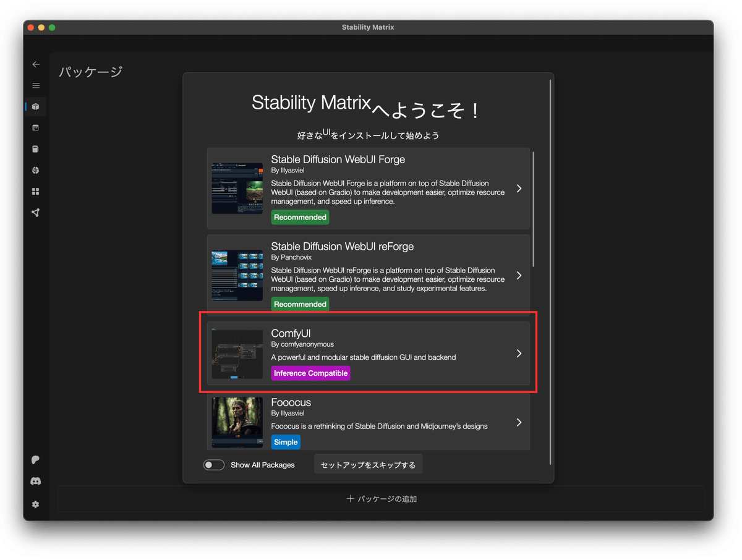Image resolution: width=742 pixels, height=560 pixels.
Task: Expand Stable Diffusion WebUI reForge chevron
Action: pos(519,275)
